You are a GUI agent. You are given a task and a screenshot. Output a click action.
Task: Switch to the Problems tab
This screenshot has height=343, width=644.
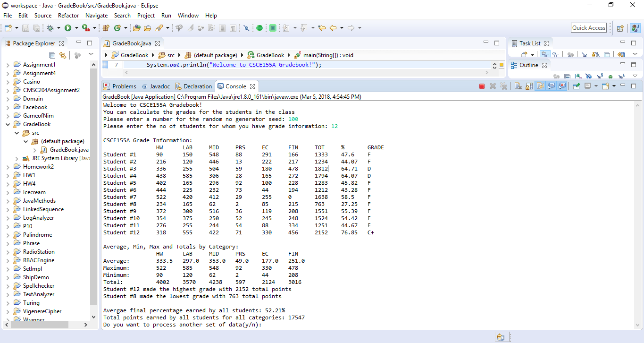[x=120, y=86]
